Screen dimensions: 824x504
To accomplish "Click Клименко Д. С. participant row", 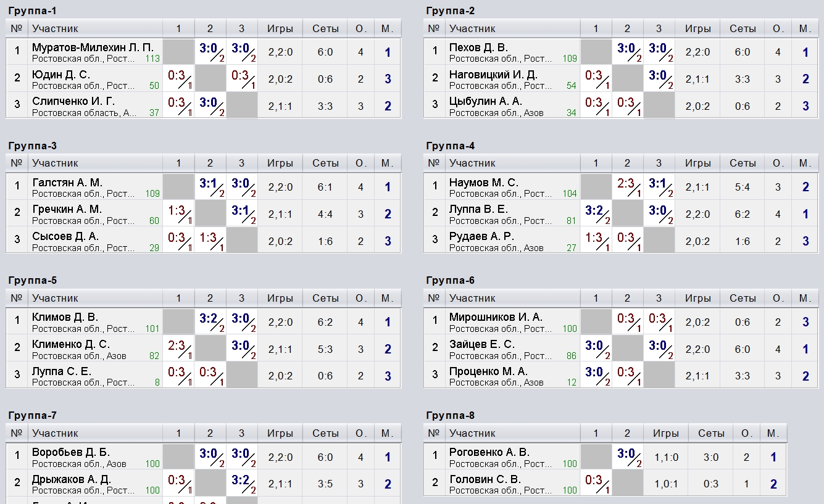I will click(204, 349).
